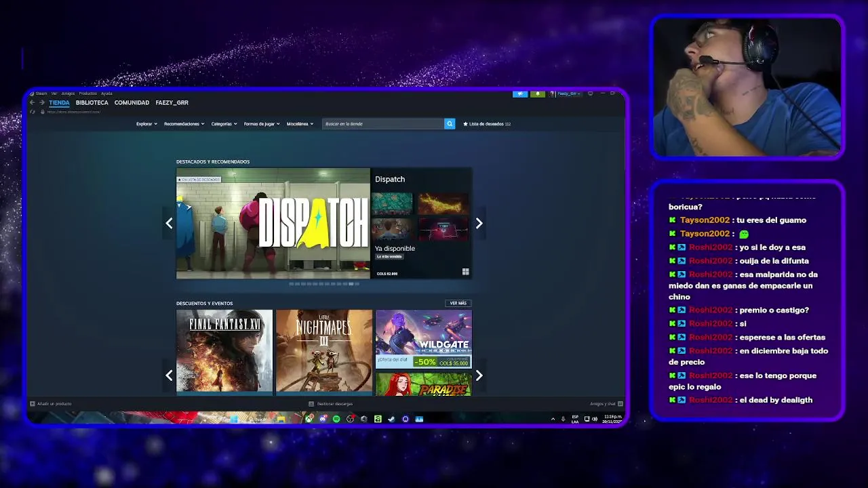This screenshot has height=488, width=868.
Task: Click Añadir un producto
Action: click(x=51, y=404)
